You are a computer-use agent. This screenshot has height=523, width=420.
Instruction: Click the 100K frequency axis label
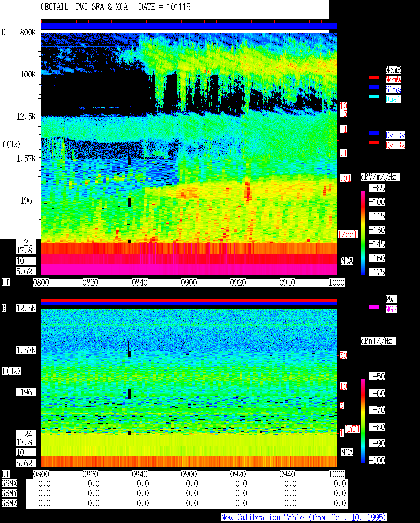pos(28,75)
